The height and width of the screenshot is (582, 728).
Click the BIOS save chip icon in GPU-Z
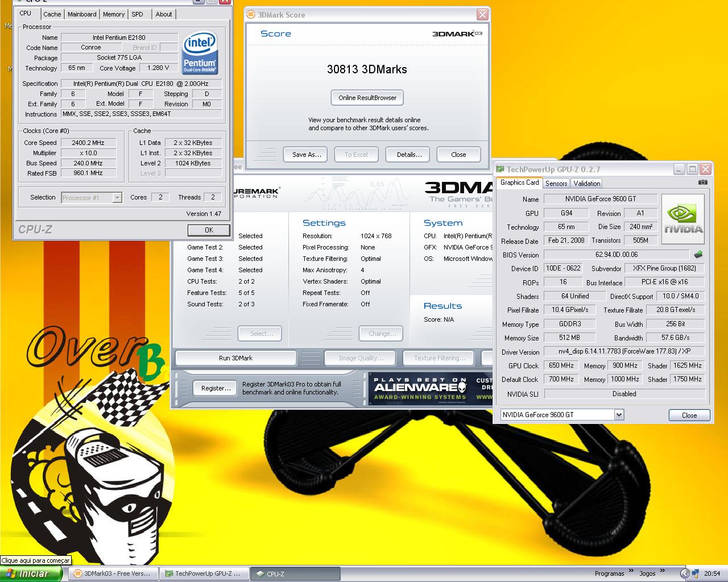coord(698,255)
